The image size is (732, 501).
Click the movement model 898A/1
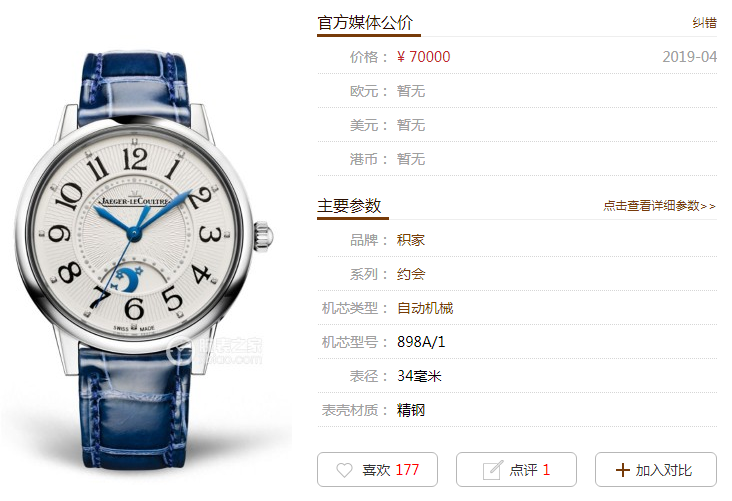421,342
